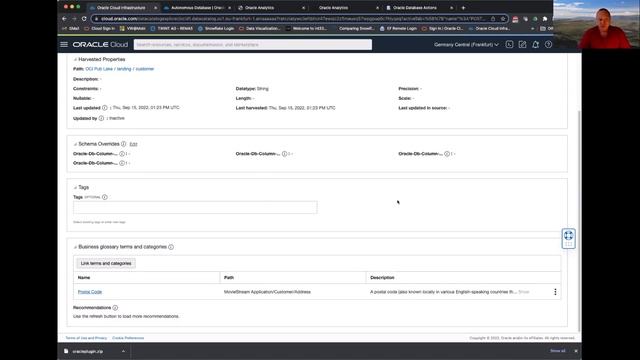
Task: Click the Oracle Cloud logo
Action: pos(100,44)
